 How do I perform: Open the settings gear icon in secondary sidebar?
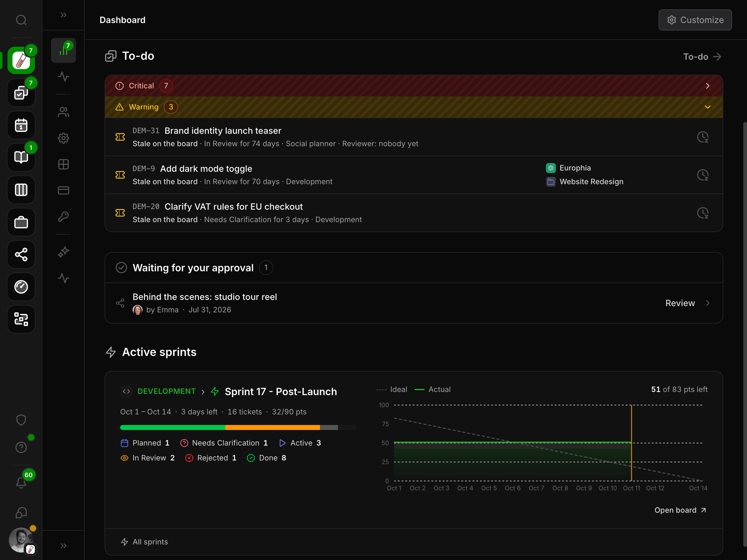click(63, 138)
